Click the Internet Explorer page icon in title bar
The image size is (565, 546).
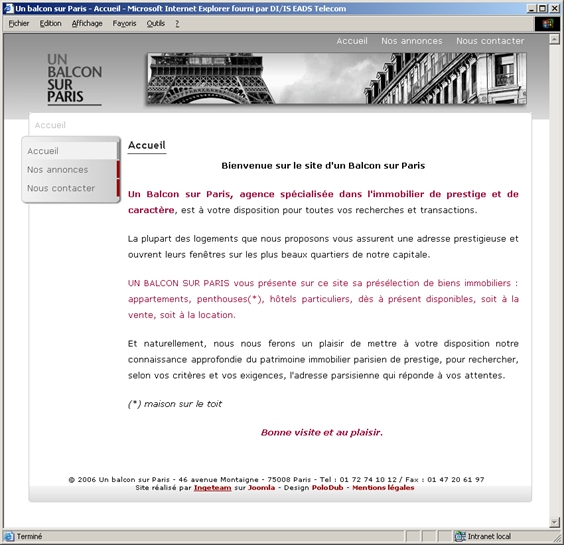pos(8,8)
